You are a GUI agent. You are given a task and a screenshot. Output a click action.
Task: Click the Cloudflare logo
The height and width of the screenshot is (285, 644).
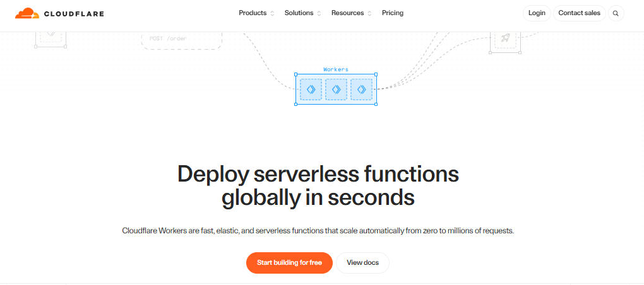coord(59,13)
